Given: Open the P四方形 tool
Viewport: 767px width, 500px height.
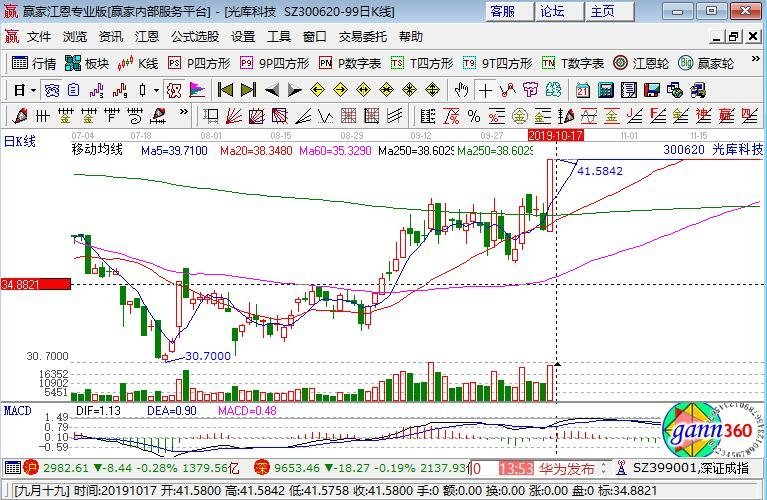Looking at the screenshot, I should pos(199,64).
